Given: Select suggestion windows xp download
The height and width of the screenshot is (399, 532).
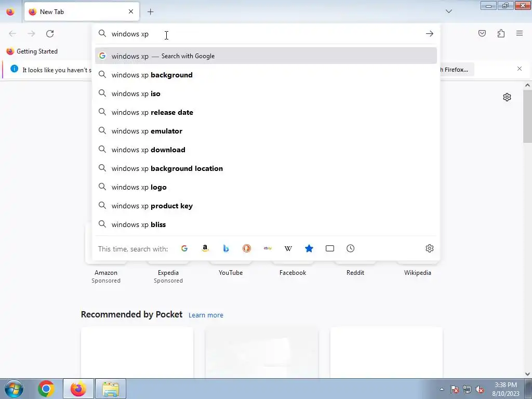Looking at the screenshot, I should pos(266,149).
